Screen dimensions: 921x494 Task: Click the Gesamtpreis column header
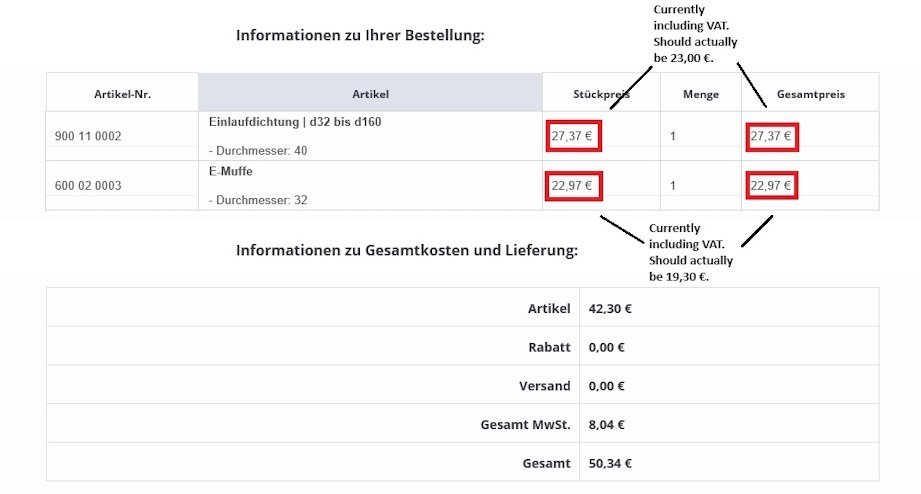point(811,94)
